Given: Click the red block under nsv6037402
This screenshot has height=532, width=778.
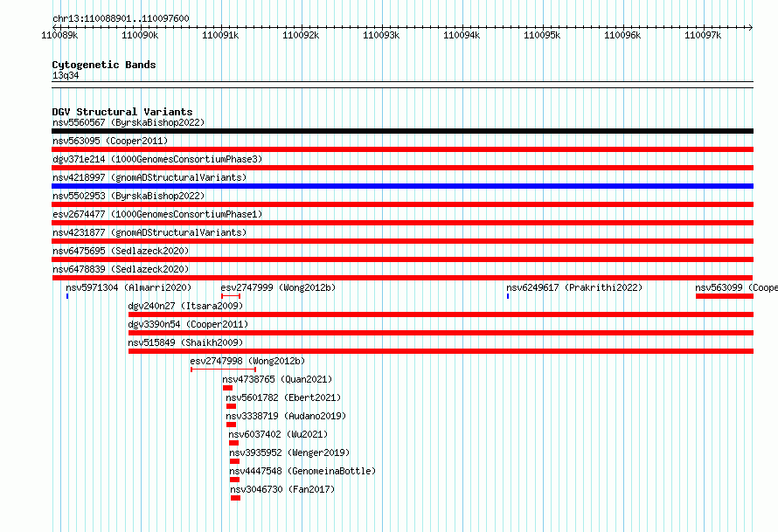Looking at the screenshot, I should click(233, 443).
